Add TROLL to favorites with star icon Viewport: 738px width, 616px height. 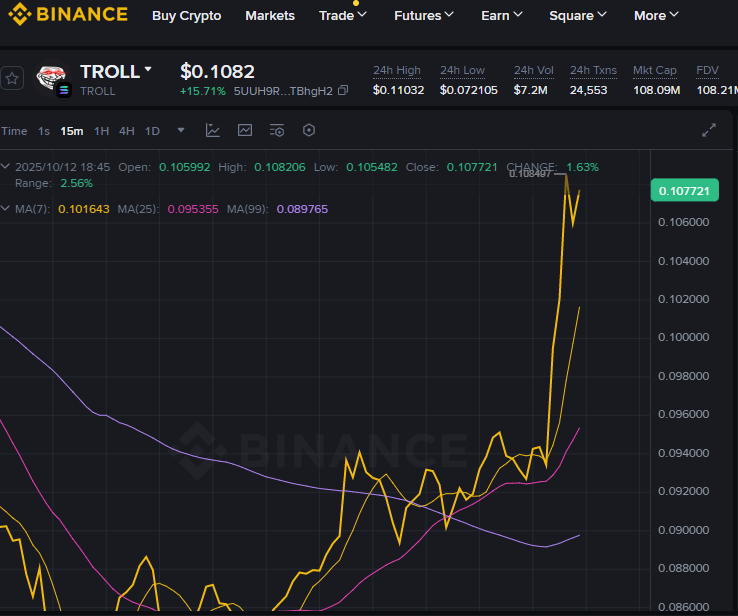[12, 78]
